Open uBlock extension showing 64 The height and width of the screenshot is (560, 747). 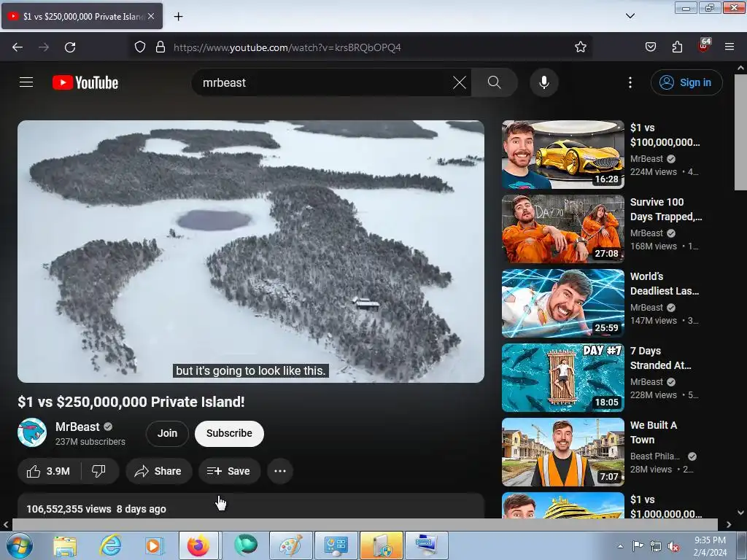pyautogui.click(x=704, y=46)
